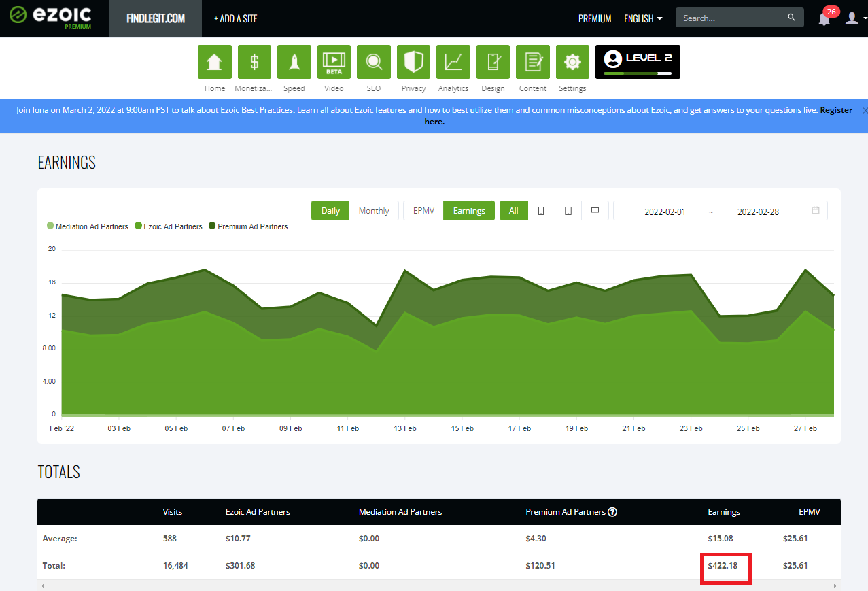Open the date range calendar icon
868x591 pixels.
(816, 211)
